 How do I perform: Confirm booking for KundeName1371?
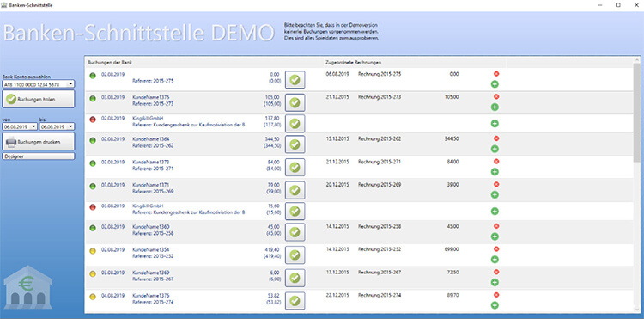[295, 190]
